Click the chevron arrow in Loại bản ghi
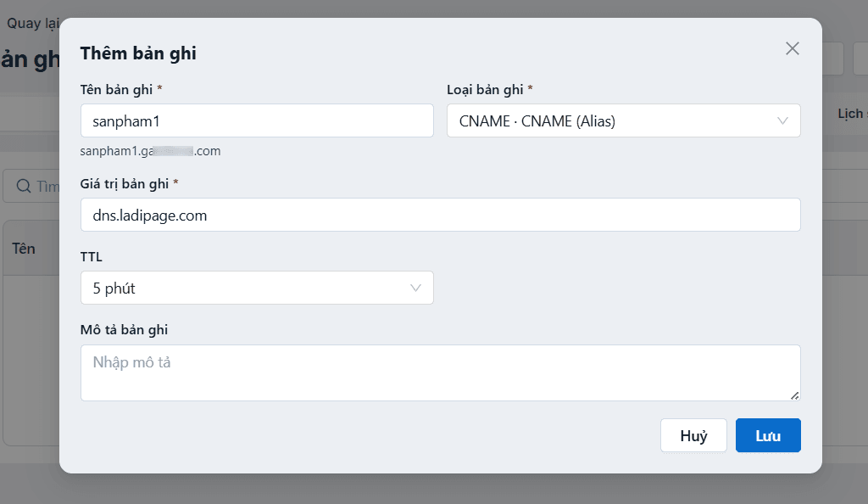The image size is (868, 504). [x=782, y=120]
